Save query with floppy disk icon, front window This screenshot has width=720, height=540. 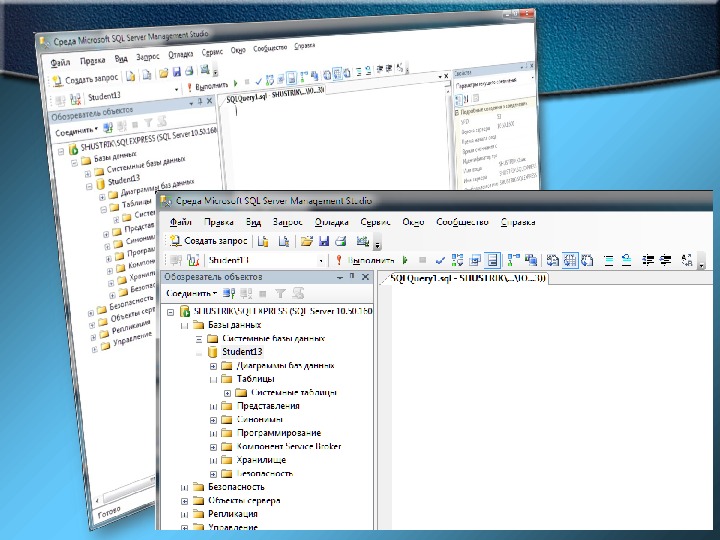pos(324,241)
